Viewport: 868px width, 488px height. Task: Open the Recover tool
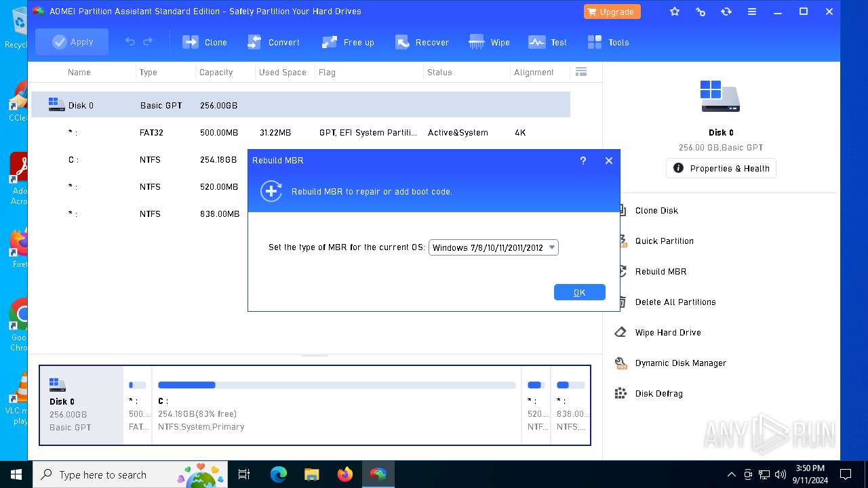pyautogui.click(x=422, y=42)
